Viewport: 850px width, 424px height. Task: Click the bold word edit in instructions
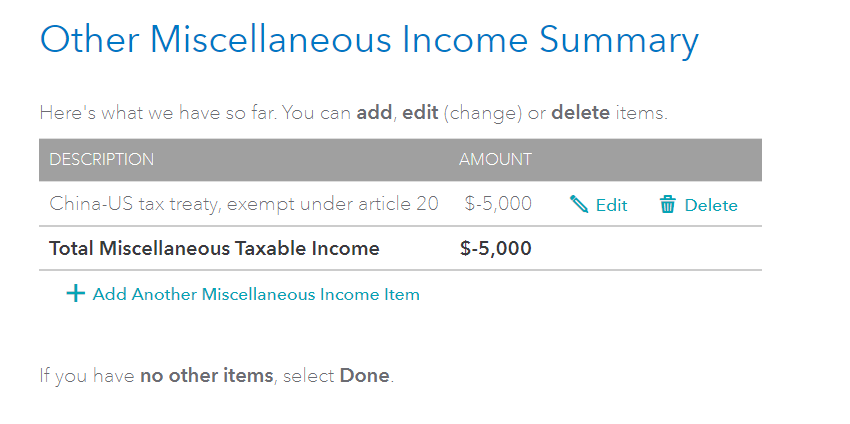tap(420, 113)
